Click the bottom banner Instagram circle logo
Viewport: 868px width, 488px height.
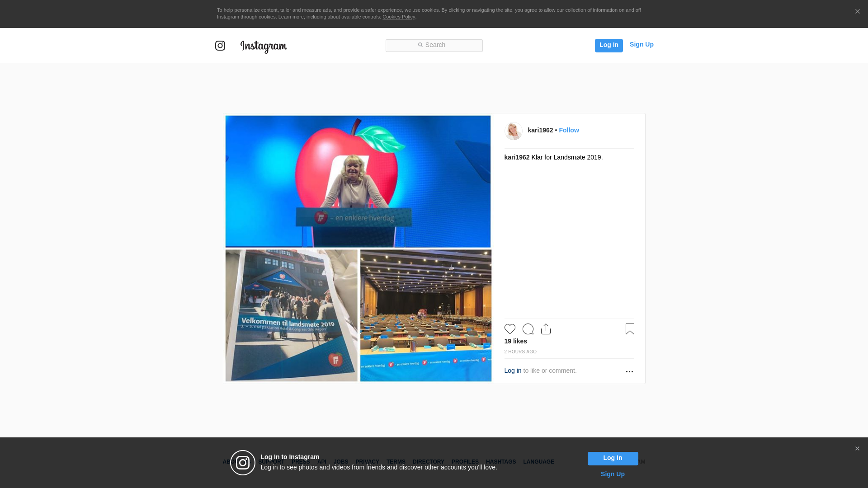[x=243, y=463]
